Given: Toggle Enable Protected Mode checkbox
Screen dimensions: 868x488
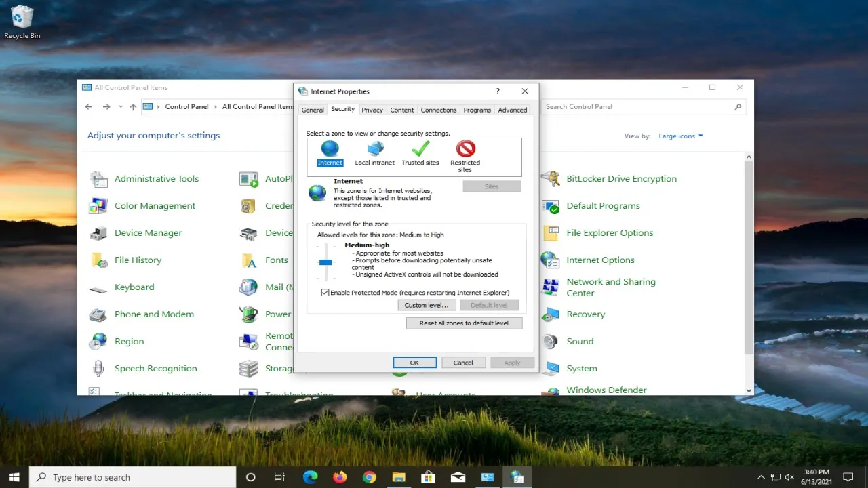Looking at the screenshot, I should click(x=325, y=293).
